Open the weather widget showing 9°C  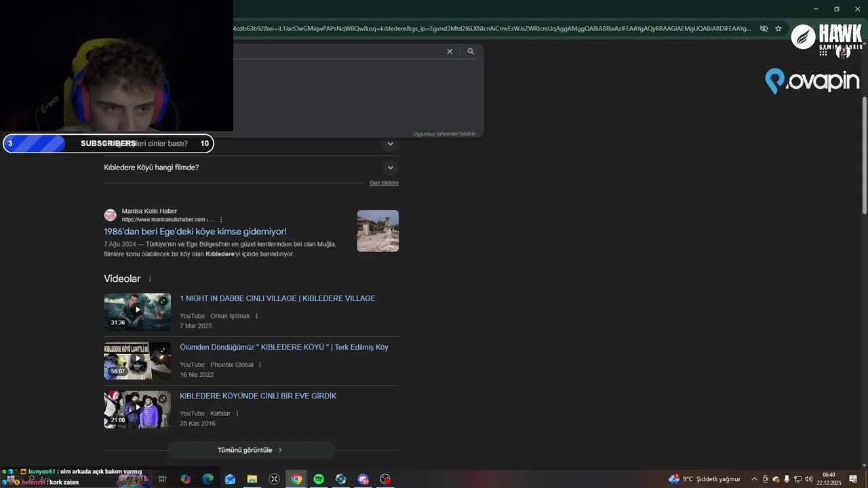click(705, 479)
